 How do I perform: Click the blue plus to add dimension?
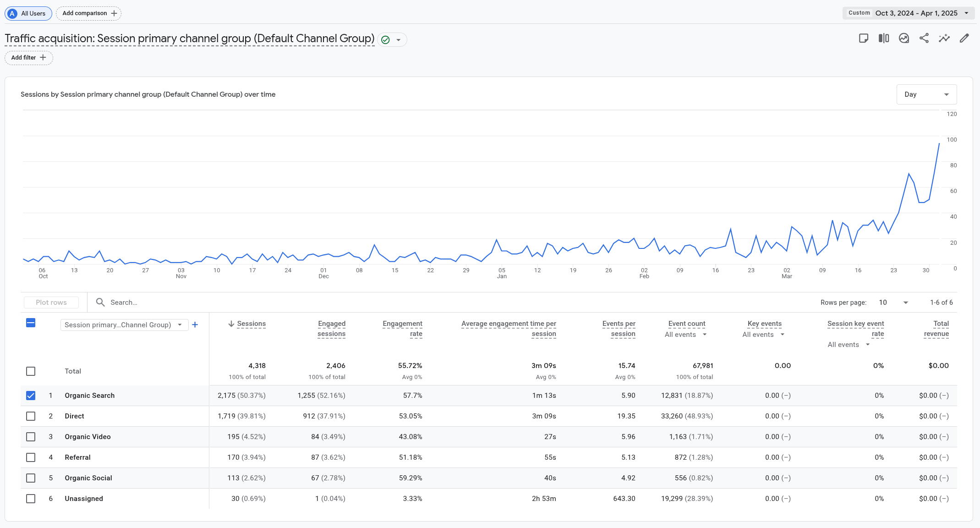point(195,325)
